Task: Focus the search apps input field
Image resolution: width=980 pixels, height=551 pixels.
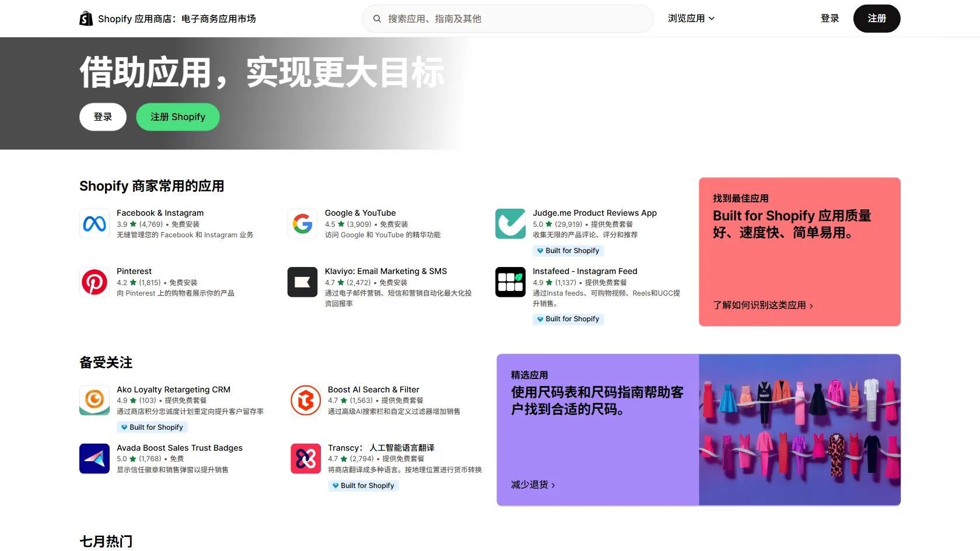Action: click(508, 19)
